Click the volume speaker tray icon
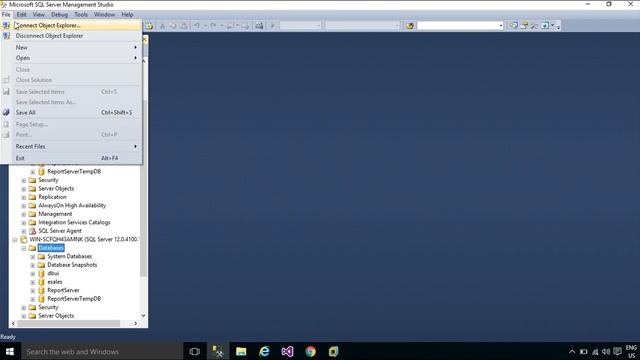Image resolution: width=640 pixels, height=360 pixels. click(606, 351)
